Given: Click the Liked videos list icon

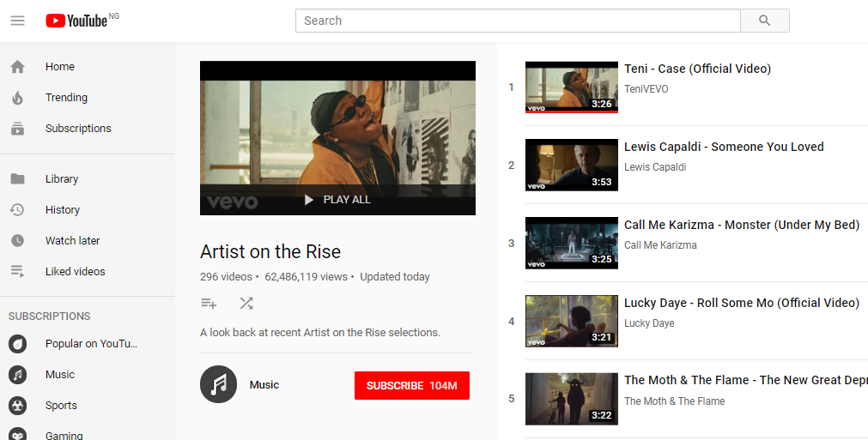Looking at the screenshot, I should coord(18,271).
